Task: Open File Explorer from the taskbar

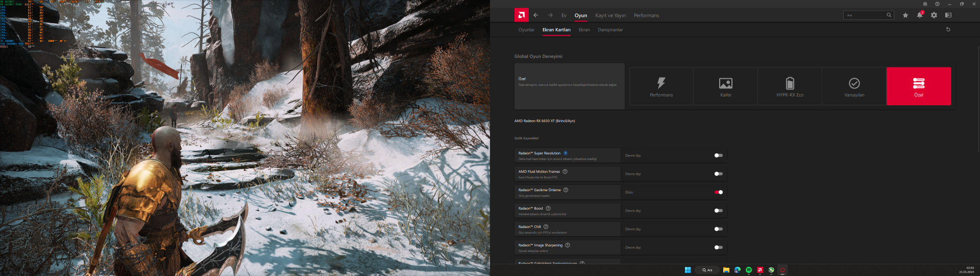Action: (726, 270)
